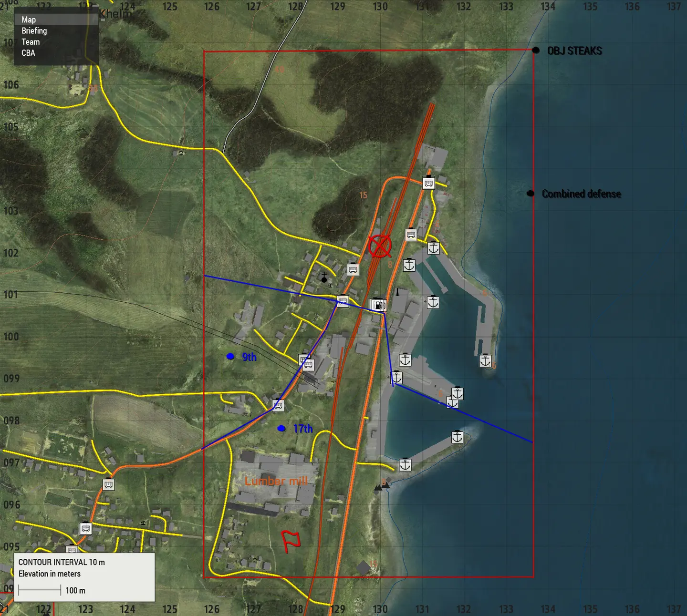This screenshot has width=687, height=616.
Task: Click the bus stop icon above 17th marker
Action: pos(278,405)
